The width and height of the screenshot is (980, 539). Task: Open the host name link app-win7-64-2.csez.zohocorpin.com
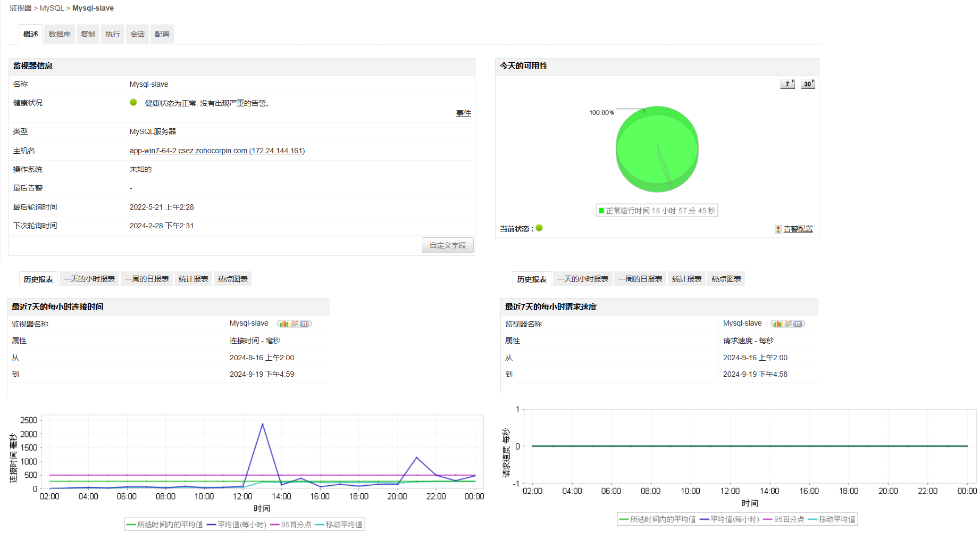tap(217, 151)
